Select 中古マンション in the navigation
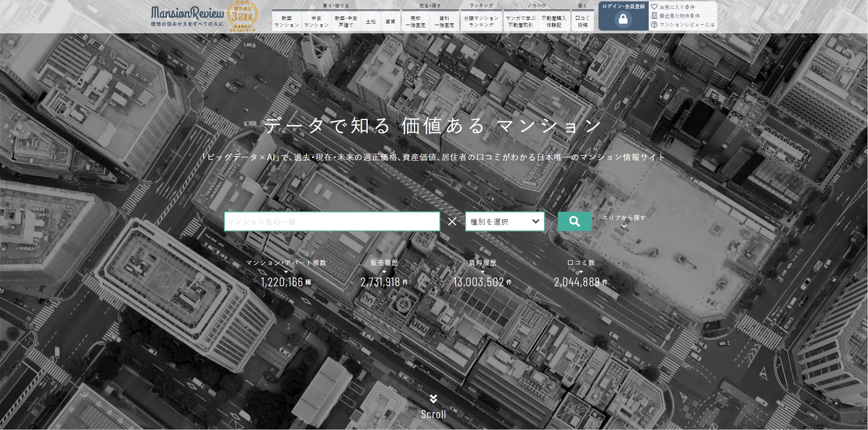The width and height of the screenshot is (868, 430). point(317,21)
